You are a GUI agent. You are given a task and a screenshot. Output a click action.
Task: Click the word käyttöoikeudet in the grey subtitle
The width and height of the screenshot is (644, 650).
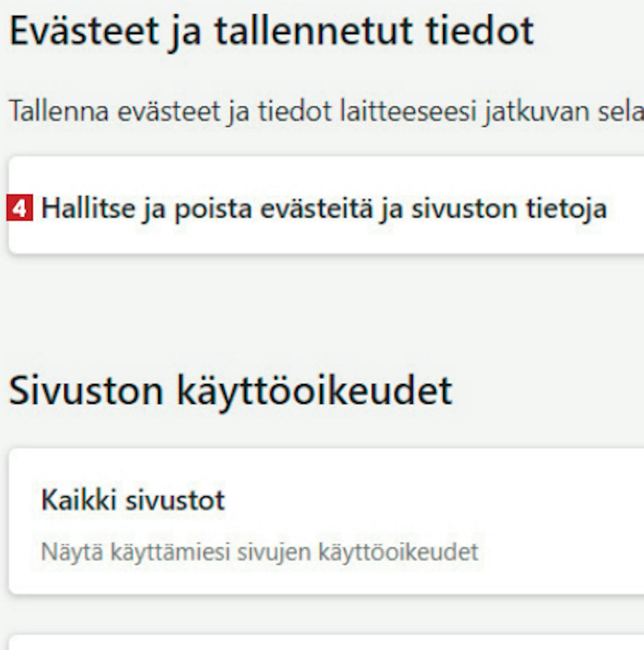[x=398, y=551]
